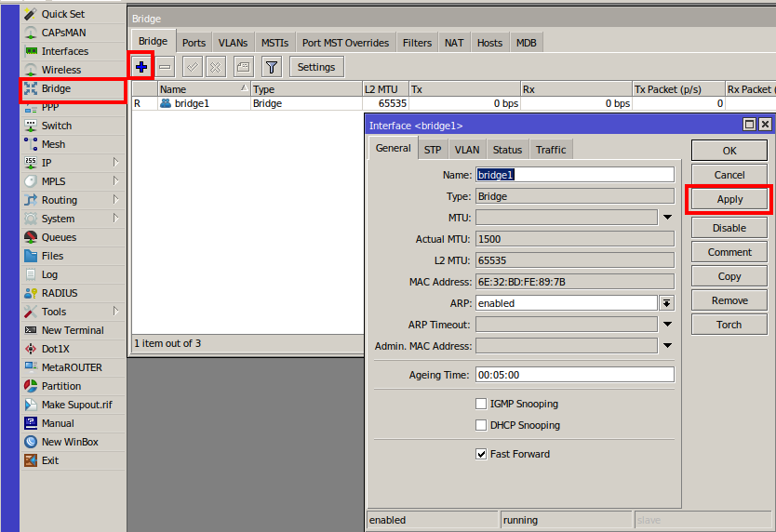Uncheck the Fast Forward checkbox

(x=481, y=454)
